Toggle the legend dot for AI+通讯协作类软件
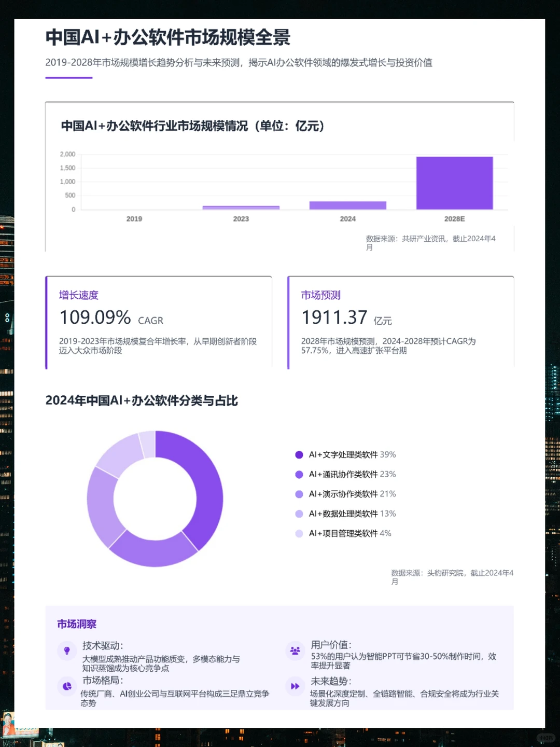Screen dimensions: 560x747 (x=299, y=474)
